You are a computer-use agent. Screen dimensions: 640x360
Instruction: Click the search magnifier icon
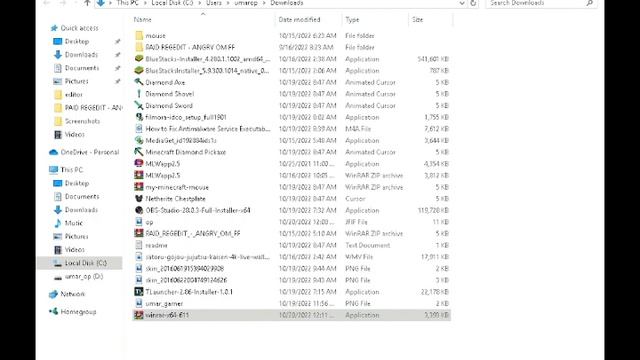(589, 3)
